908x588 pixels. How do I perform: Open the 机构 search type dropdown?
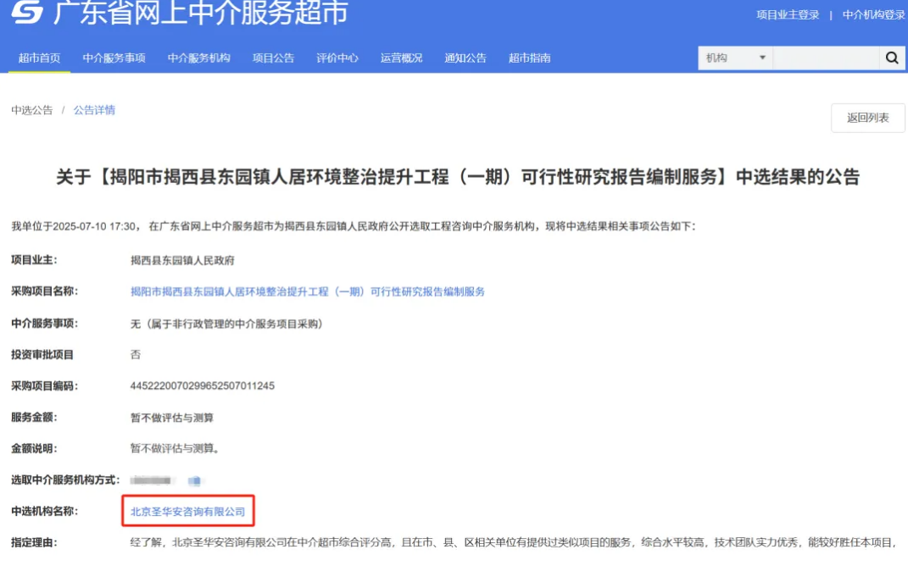735,58
